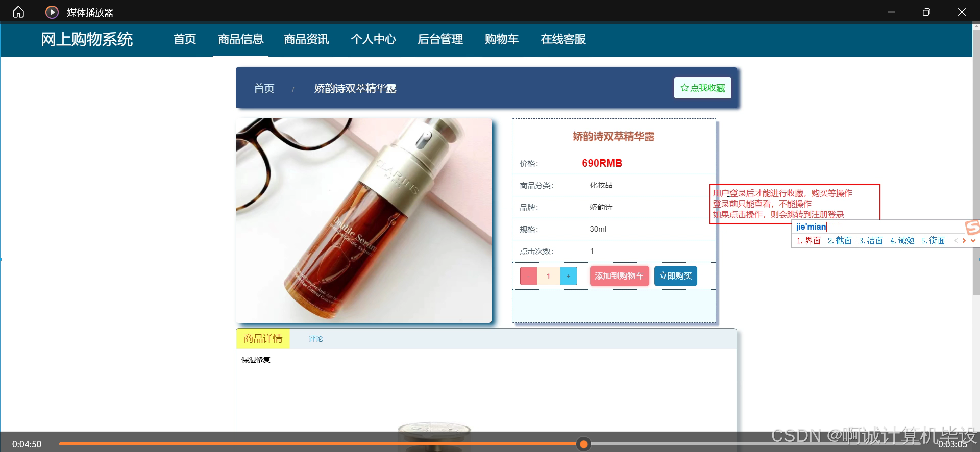Click the 690RMB price value
Screen dimensions: 980x452
(602, 163)
